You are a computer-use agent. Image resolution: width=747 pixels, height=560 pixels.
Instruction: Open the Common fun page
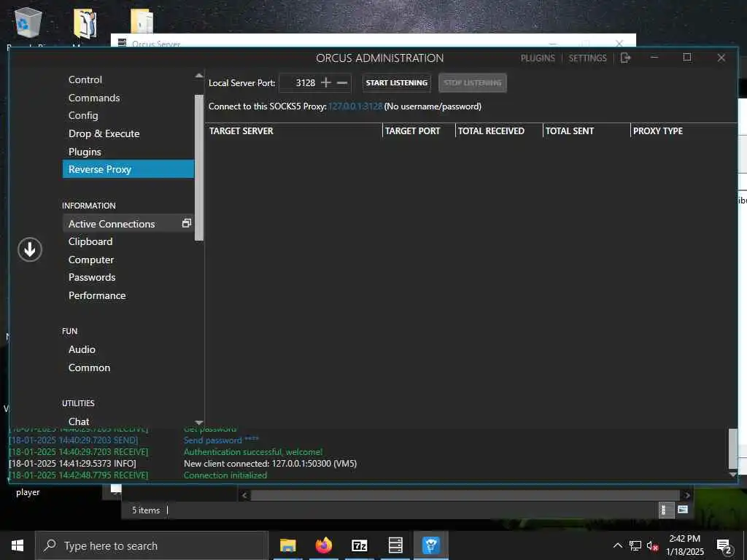[89, 367]
